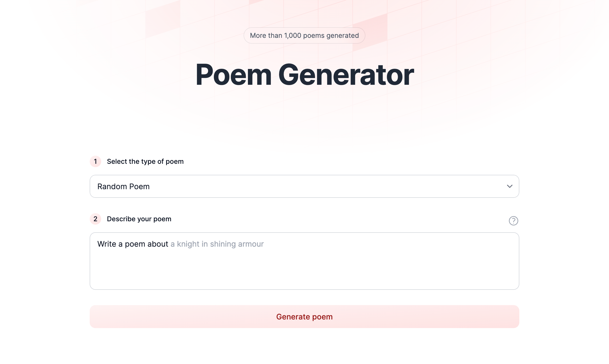This screenshot has height=364, width=609.
Task: Click the circled number 1 step indicator
Action: (95, 162)
